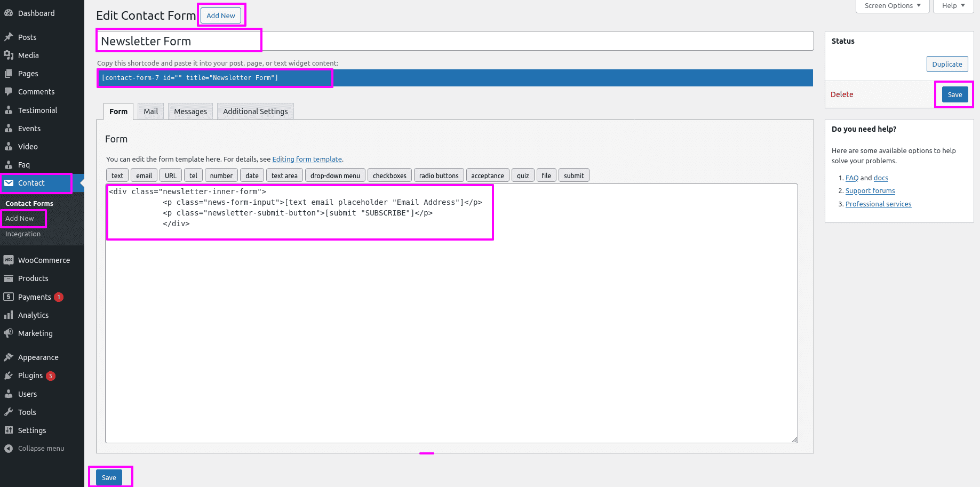Image resolution: width=980 pixels, height=487 pixels.
Task: Click the WooCommerce logo icon
Action: point(9,260)
